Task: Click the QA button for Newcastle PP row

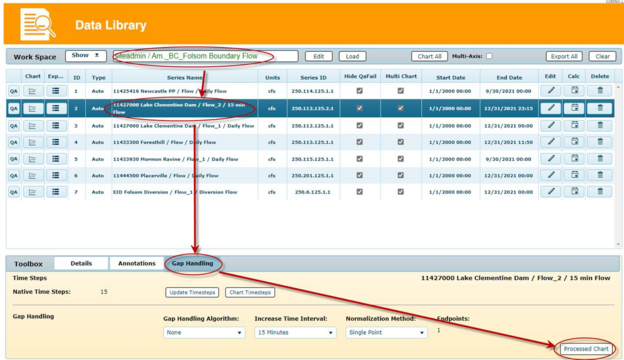Action: pyautogui.click(x=14, y=91)
